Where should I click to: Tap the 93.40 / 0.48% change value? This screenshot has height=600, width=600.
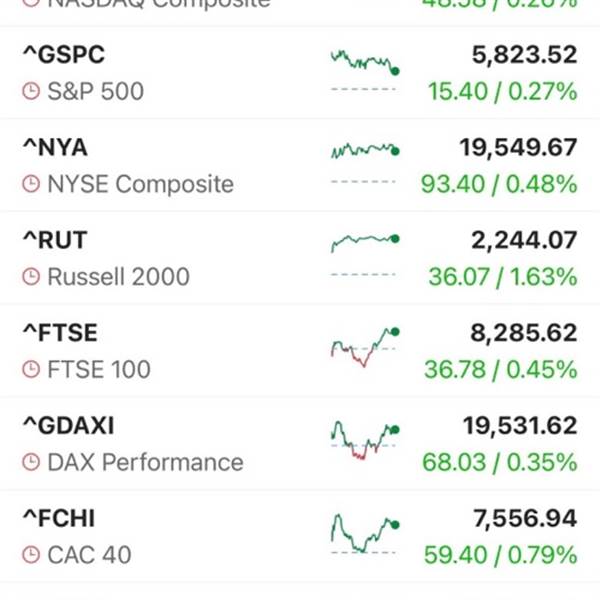[x=499, y=184]
